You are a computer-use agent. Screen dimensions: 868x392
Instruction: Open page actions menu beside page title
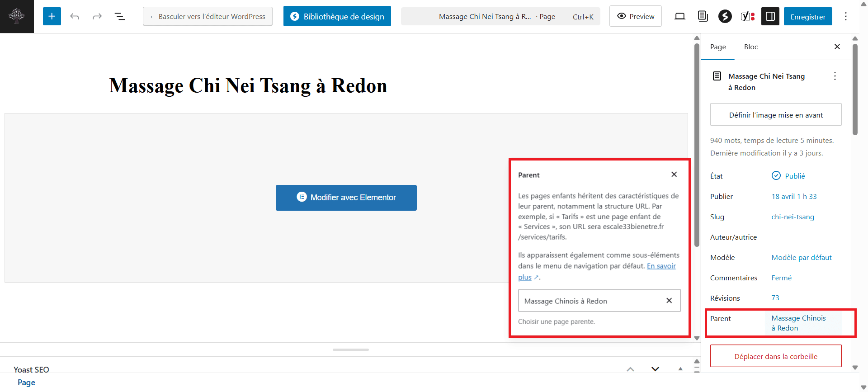click(x=835, y=76)
